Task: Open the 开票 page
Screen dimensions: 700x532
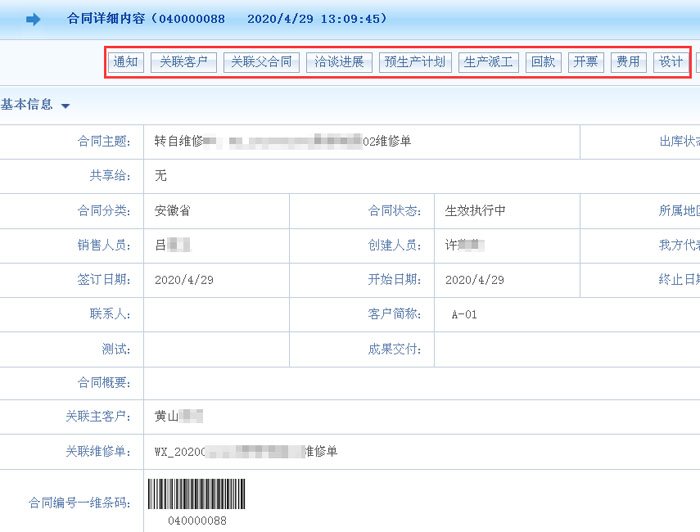Action: point(585,62)
